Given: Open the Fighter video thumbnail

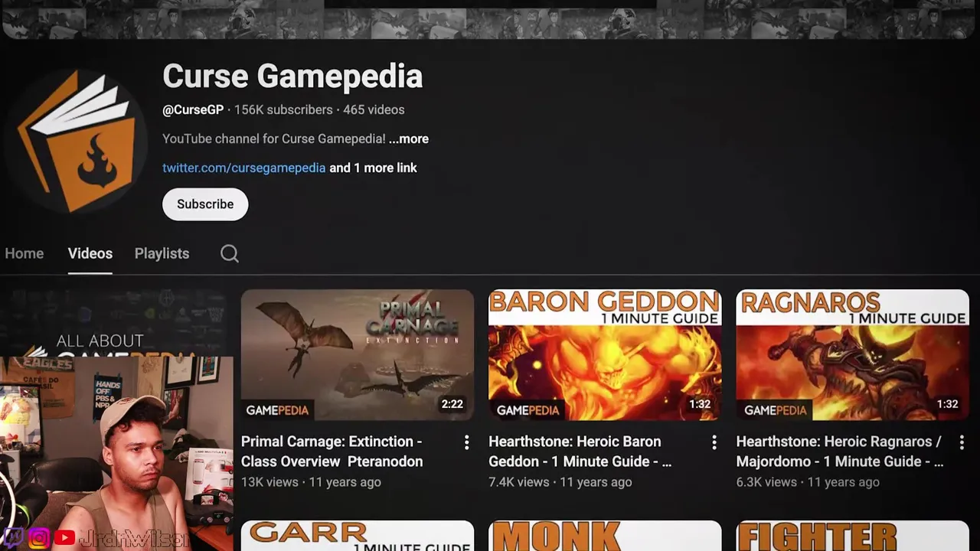Looking at the screenshot, I should tap(852, 536).
